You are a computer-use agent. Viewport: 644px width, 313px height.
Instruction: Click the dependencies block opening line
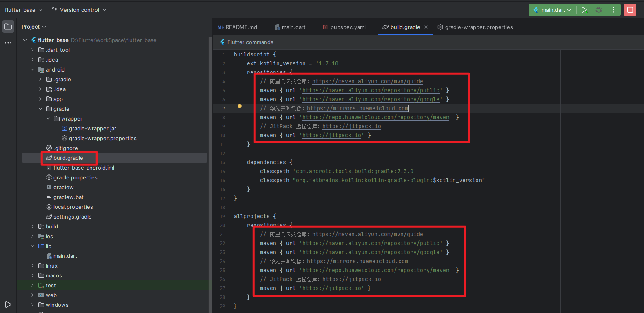pyautogui.click(x=269, y=162)
